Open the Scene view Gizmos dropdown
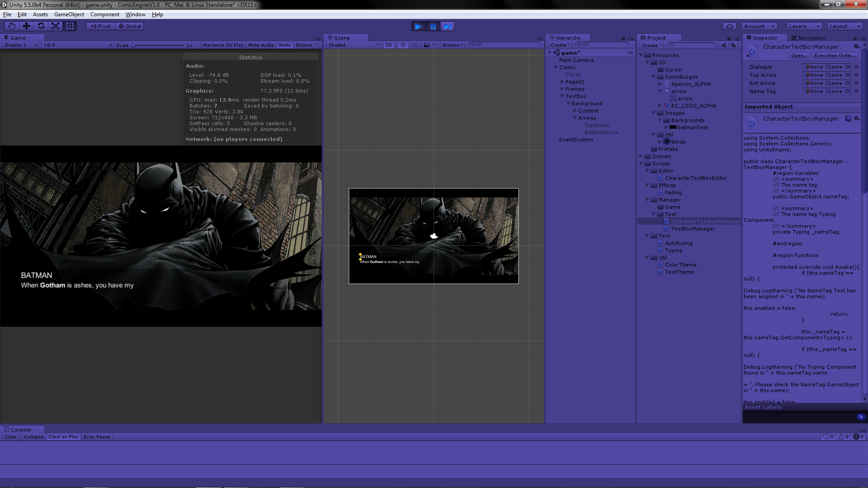 pyautogui.click(x=453, y=45)
